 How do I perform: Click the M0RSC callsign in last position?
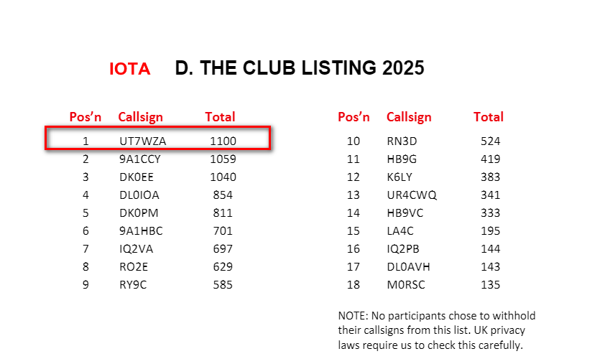[x=406, y=284]
